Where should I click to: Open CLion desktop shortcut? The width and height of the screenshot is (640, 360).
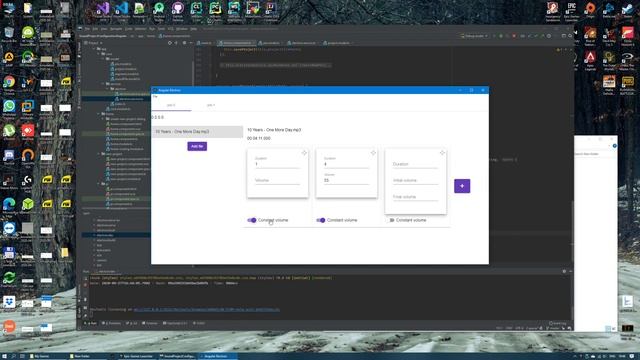[196, 10]
